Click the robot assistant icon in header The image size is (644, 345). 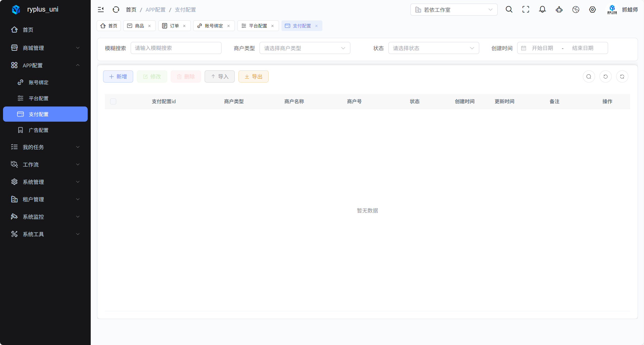[x=559, y=10]
